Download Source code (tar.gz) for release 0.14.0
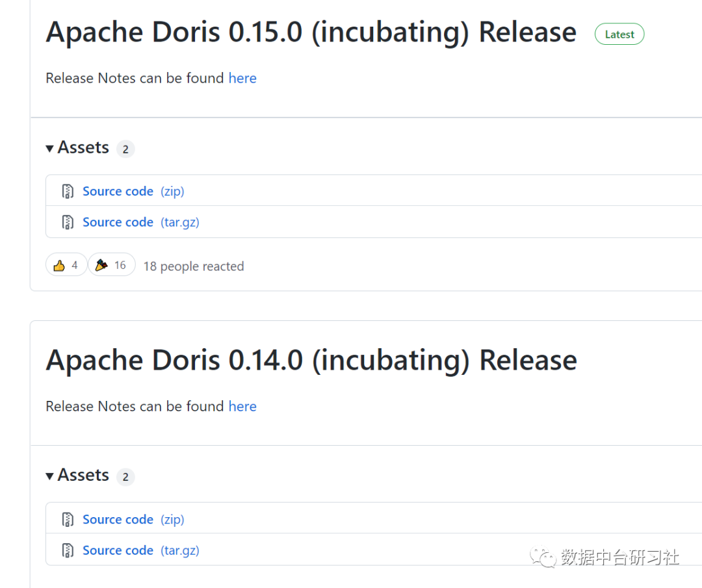The width and height of the screenshot is (702, 588). coord(141,550)
